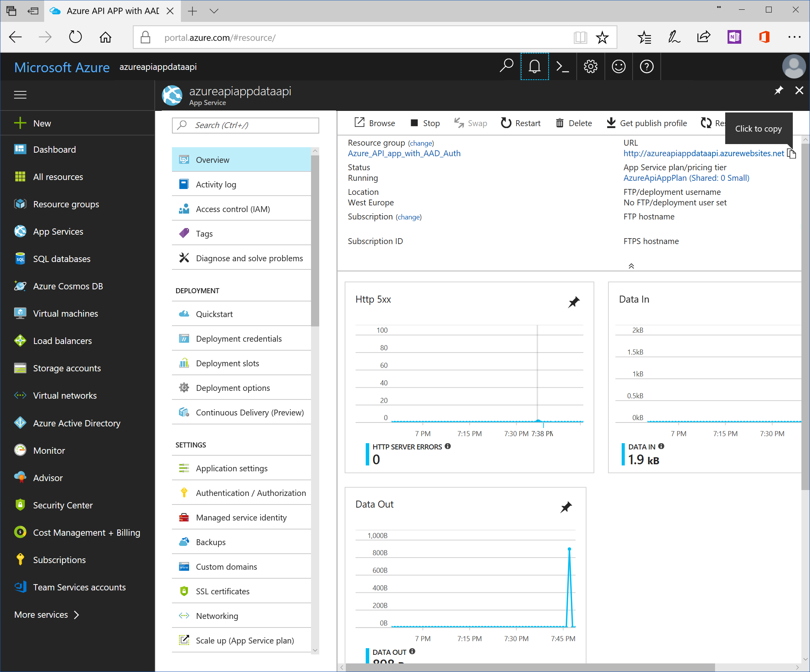Click the copy URL icon

791,153
